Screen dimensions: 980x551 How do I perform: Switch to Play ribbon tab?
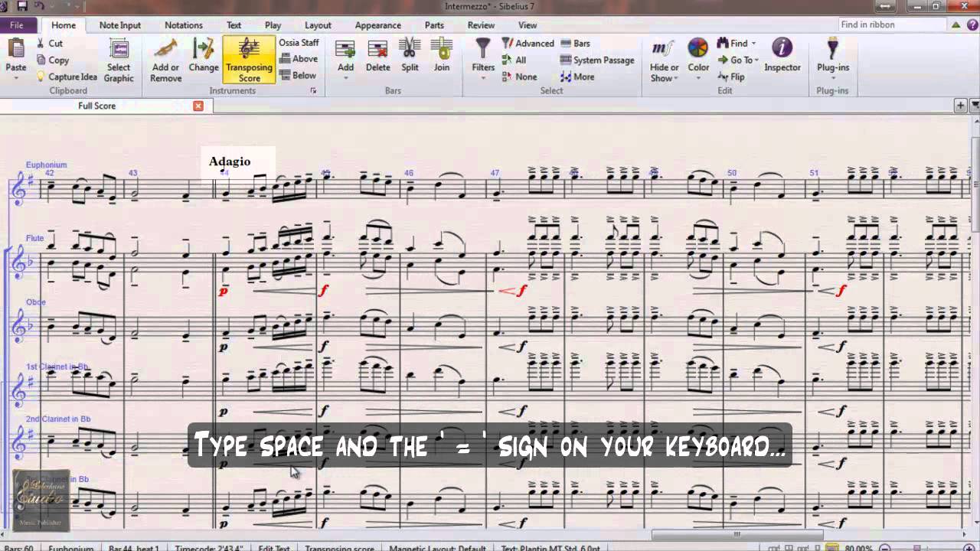[x=273, y=25]
